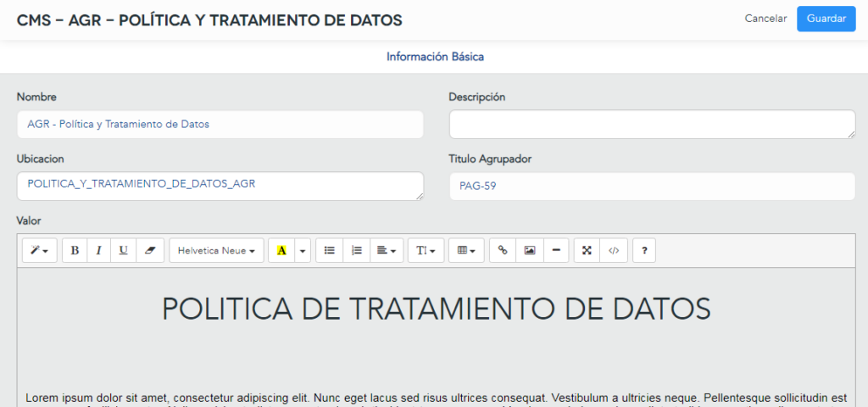The height and width of the screenshot is (407, 868).
Task: Toggle fullscreen editor mode
Action: 587,250
